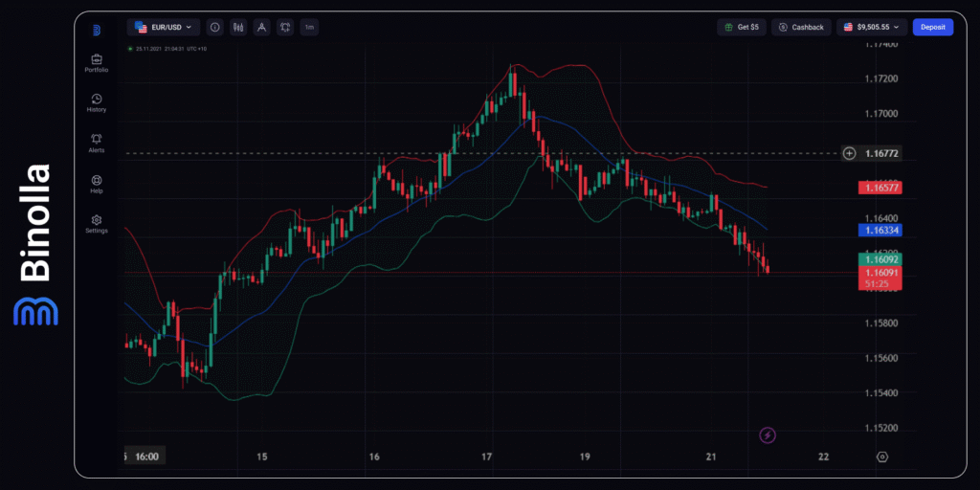
Task: Click the Get $5 bonus button
Action: tap(742, 28)
